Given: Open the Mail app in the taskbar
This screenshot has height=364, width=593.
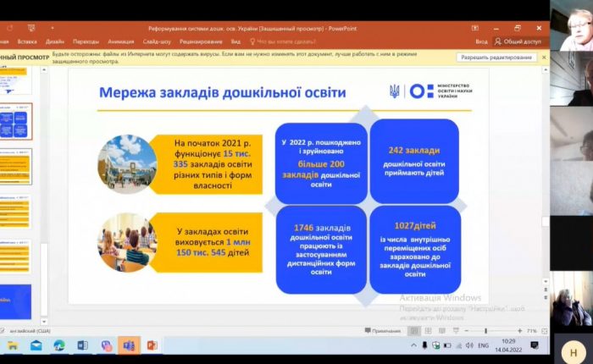Looking at the screenshot, I should [36, 345].
